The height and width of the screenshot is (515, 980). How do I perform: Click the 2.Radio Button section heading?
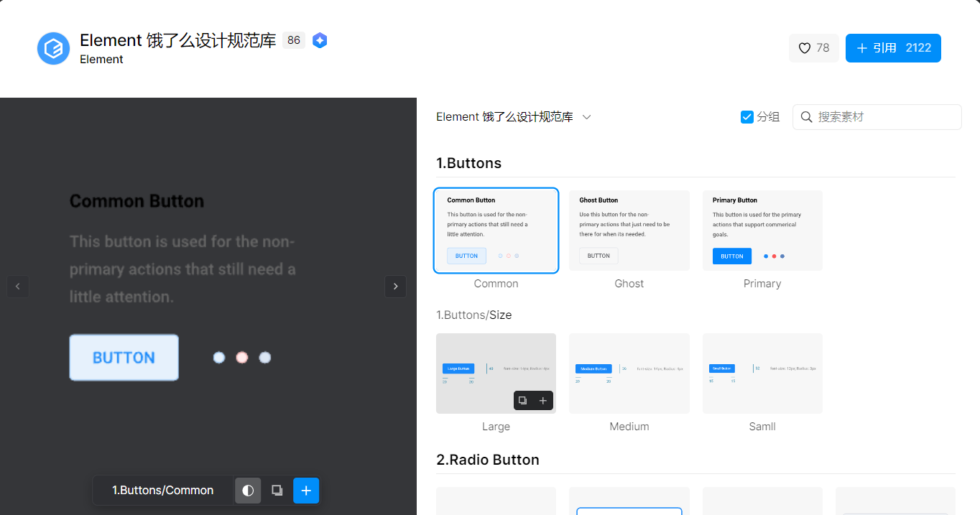[x=488, y=460]
